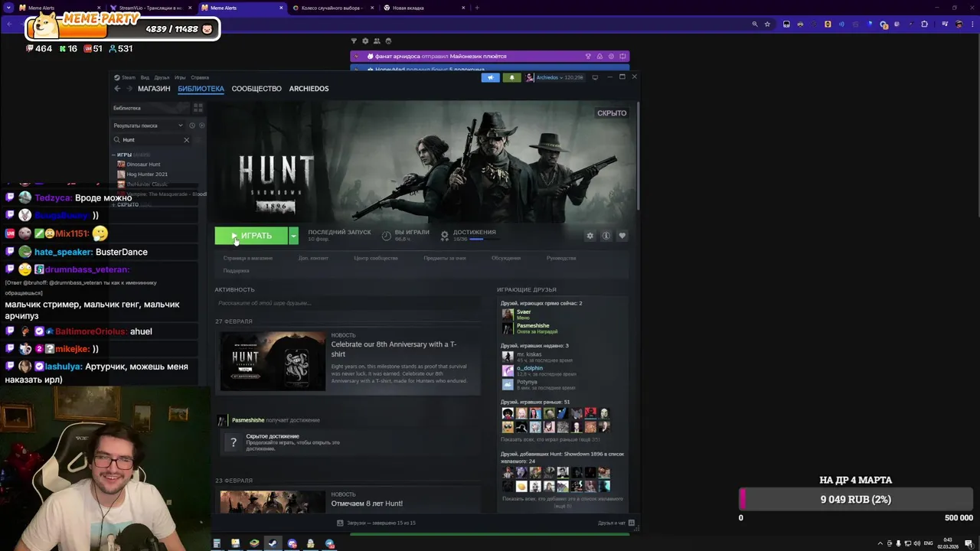This screenshot has height=551, width=980.
Task: Click the recent clock filter icon in library
Action: 192,126
